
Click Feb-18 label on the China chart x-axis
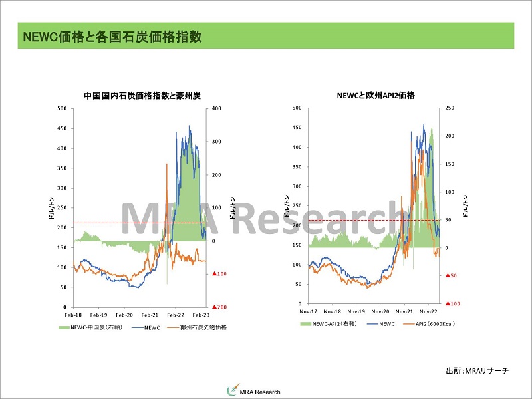[73, 315]
